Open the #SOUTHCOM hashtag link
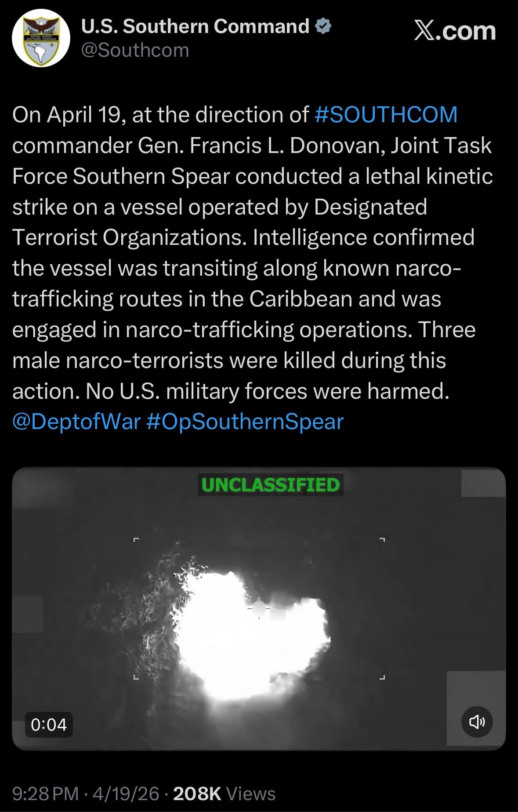Screen dimensions: 518x812 pos(386,115)
